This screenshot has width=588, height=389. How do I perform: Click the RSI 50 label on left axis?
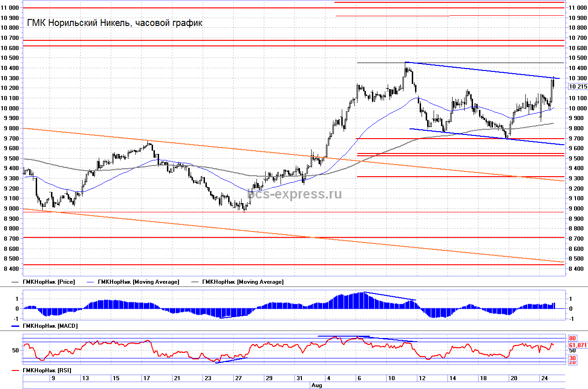point(16,351)
